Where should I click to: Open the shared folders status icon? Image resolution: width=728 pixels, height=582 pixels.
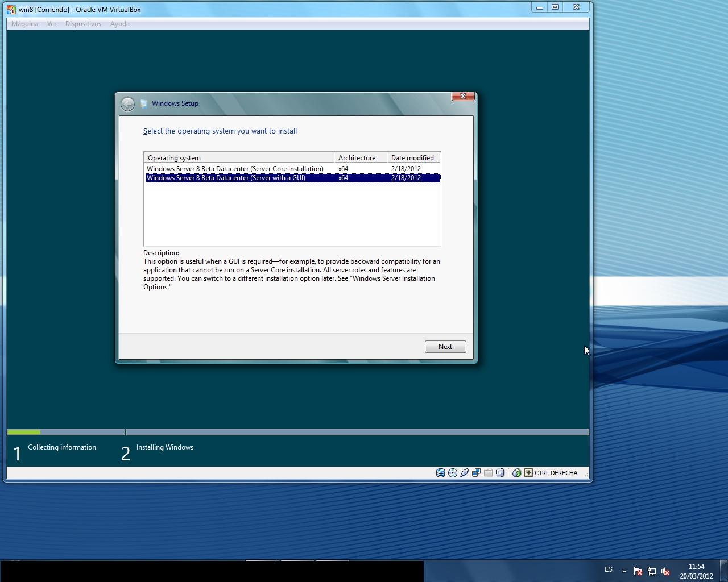(x=489, y=473)
